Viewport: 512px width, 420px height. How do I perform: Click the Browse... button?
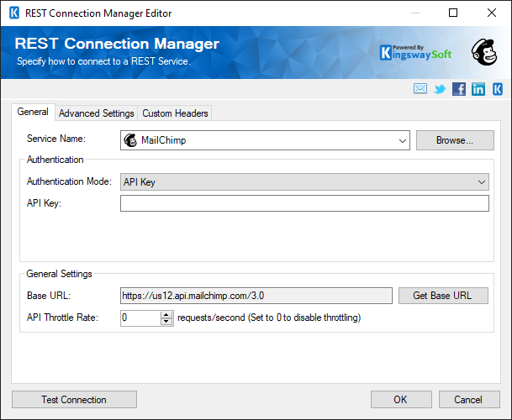[x=455, y=140]
